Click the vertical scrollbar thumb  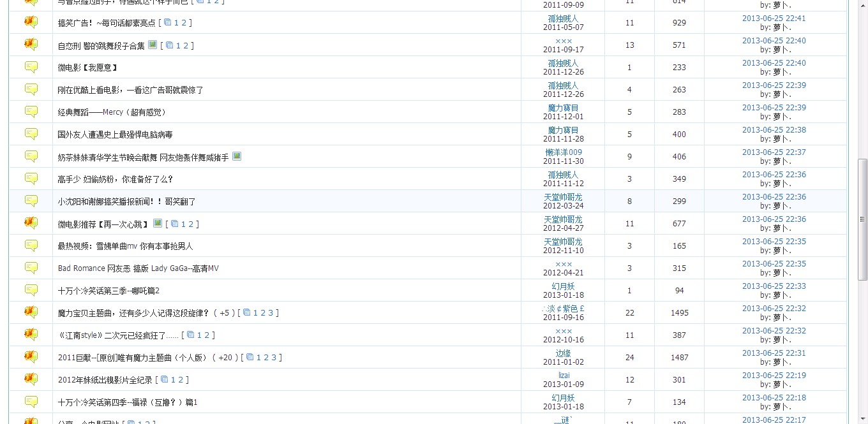862,219
